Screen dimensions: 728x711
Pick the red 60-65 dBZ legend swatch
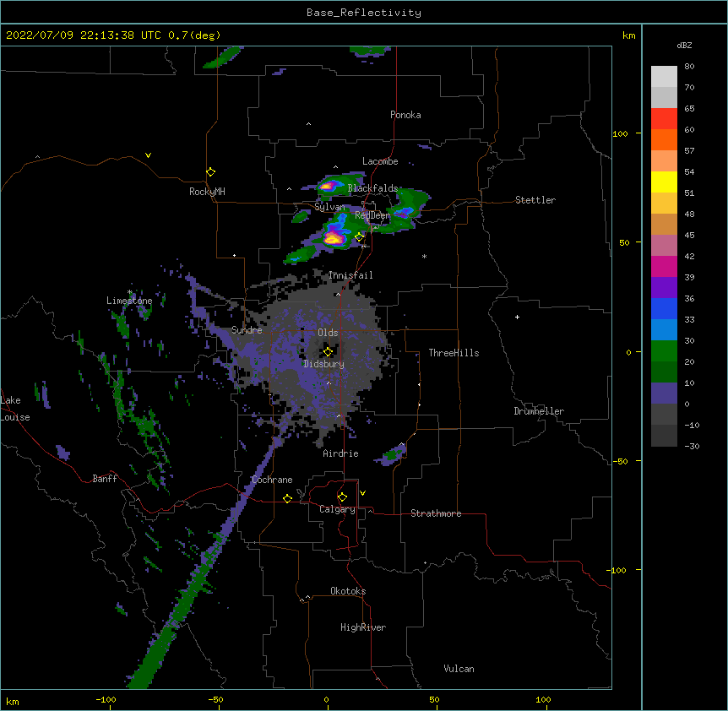[x=664, y=119]
